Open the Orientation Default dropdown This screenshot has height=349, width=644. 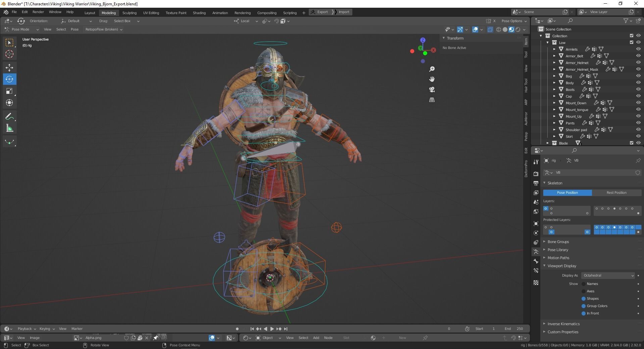(77, 21)
